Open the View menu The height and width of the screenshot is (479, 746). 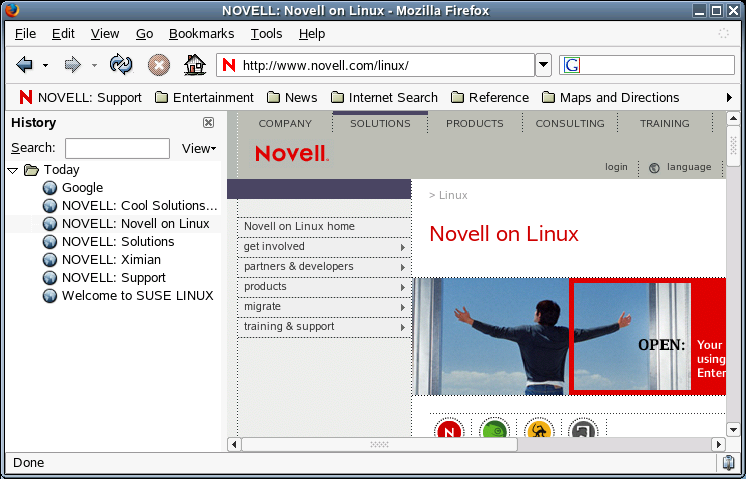tap(105, 34)
